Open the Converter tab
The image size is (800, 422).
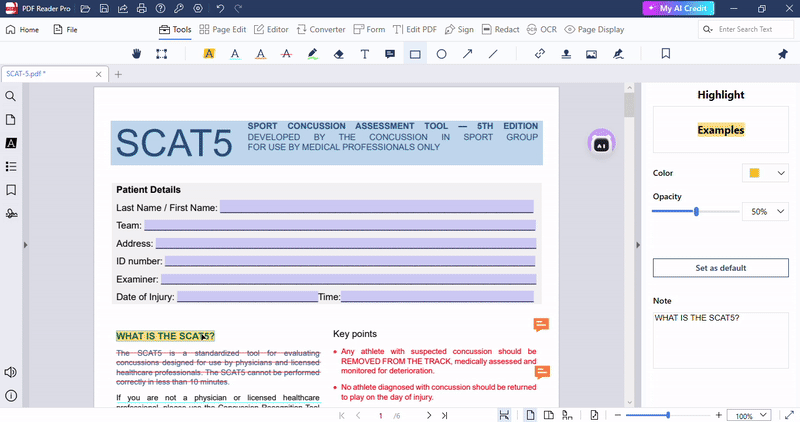pyautogui.click(x=321, y=30)
